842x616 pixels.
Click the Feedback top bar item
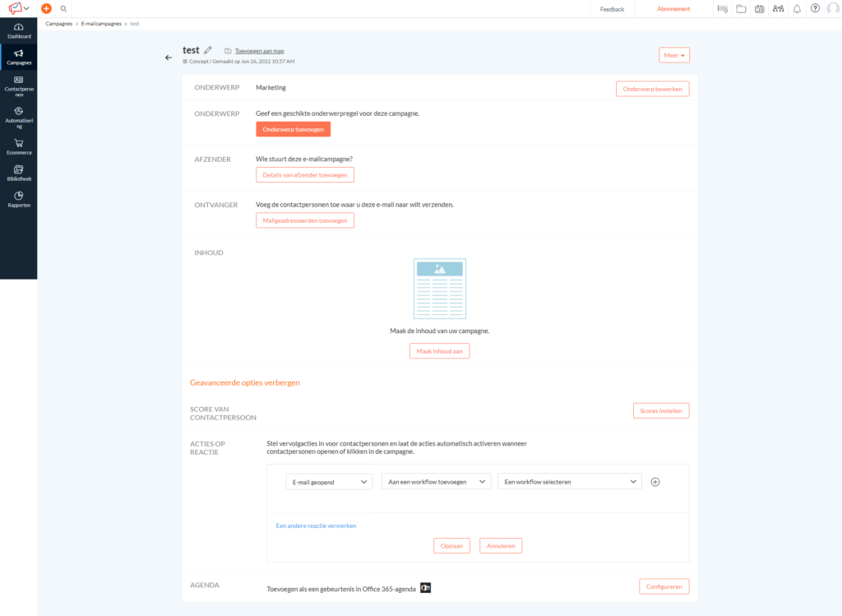pos(612,9)
